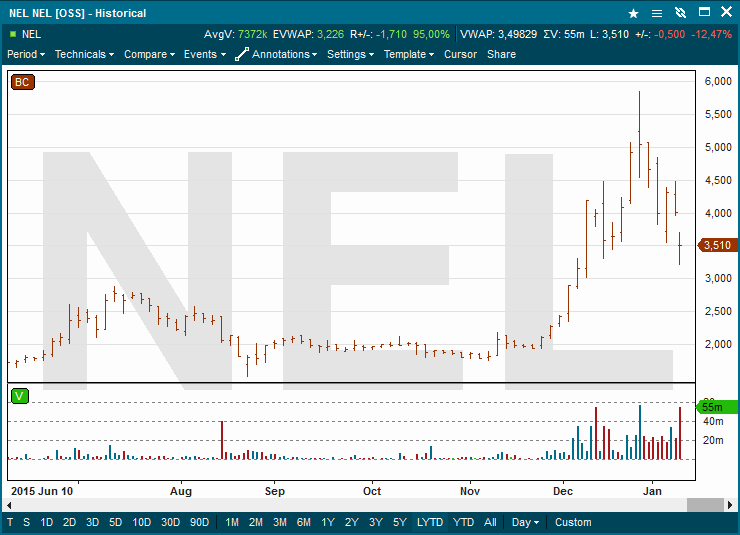Image resolution: width=740 pixels, height=535 pixels.
Task: Select the 10D time range
Action: (x=142, y=522)
